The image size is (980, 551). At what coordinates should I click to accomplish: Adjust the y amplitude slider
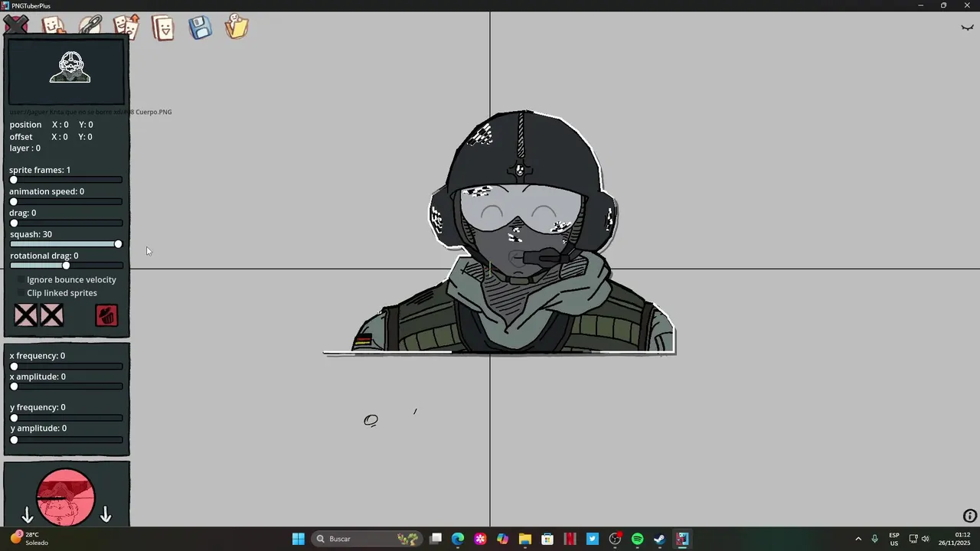click(66, 439)
